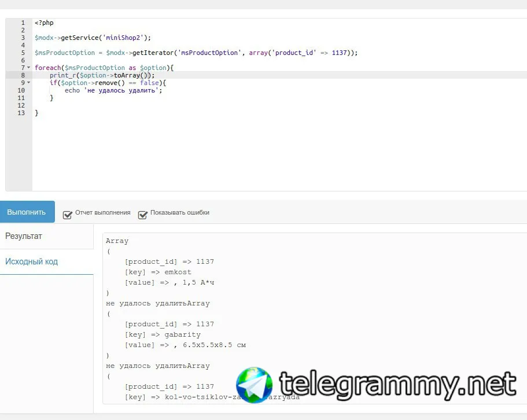Screen dimensions: 527x420
Task: Click the echo 'не удалось удалить' line
Action: point(113,90)
